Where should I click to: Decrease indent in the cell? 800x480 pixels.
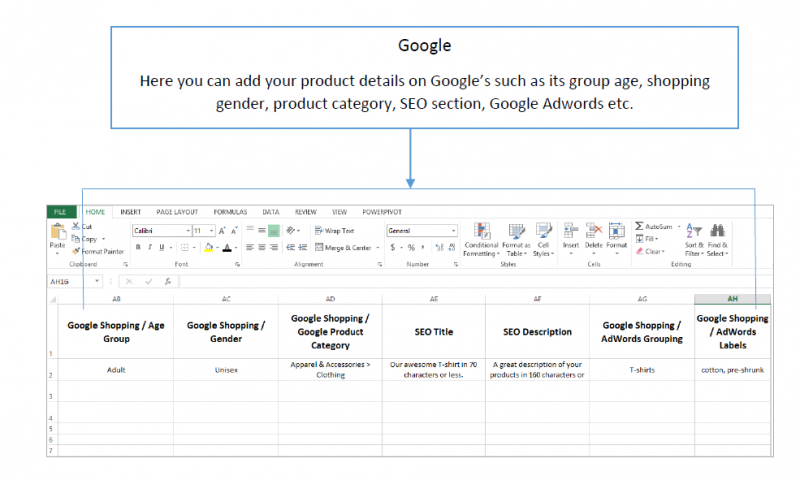(x=290, y=247)
